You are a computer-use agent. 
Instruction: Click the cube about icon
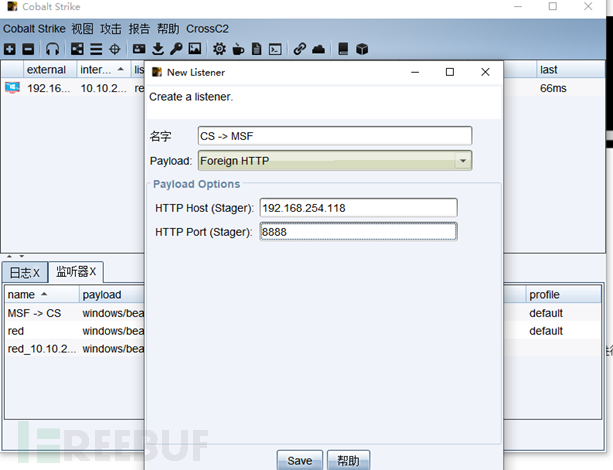tap(362, 49)
